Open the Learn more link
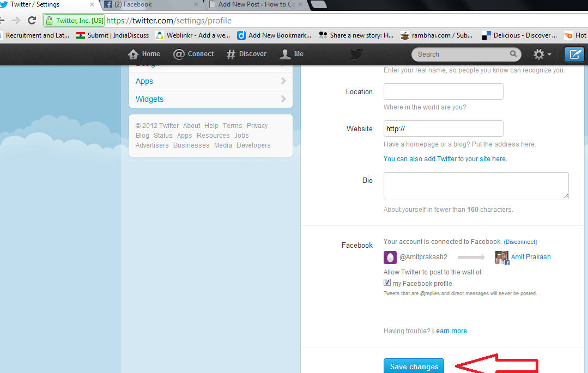This screenshot has width=588, height=373. click(449, 331)
